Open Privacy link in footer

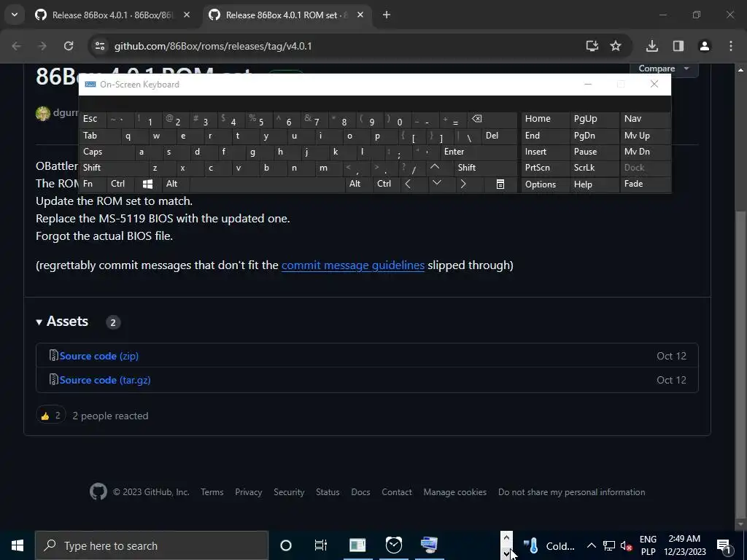pyautogui.click(x=248, y=492)
